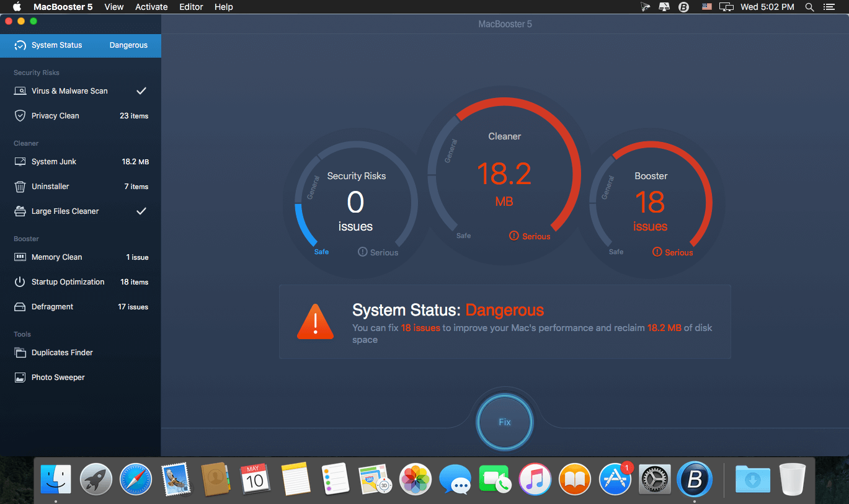Open the Trash in Dock
The height and width of the screenshot is (504, 849).
pyautogui.click(x=793, y=479)
